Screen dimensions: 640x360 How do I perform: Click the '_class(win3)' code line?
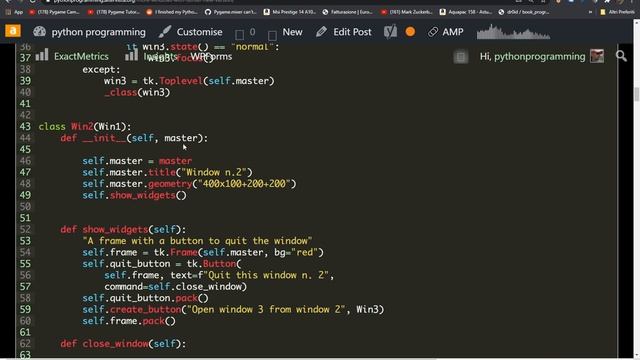click(137, 92)
